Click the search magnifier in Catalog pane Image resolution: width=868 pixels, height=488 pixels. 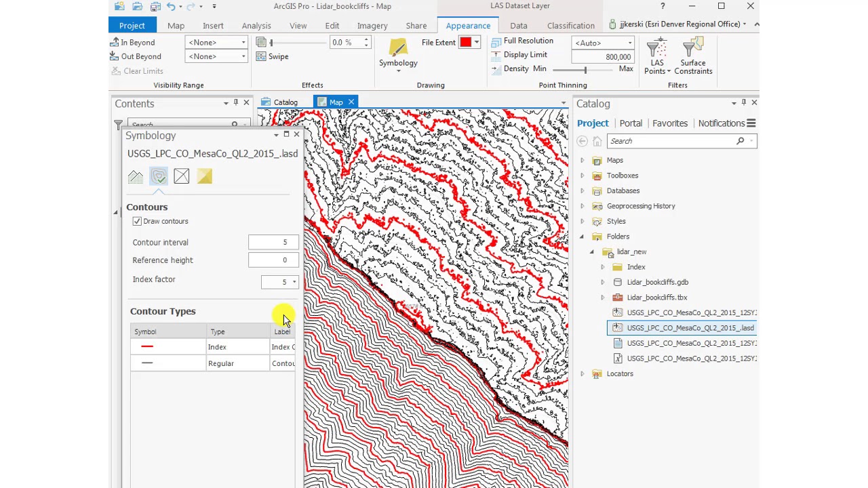click(741, 141)
